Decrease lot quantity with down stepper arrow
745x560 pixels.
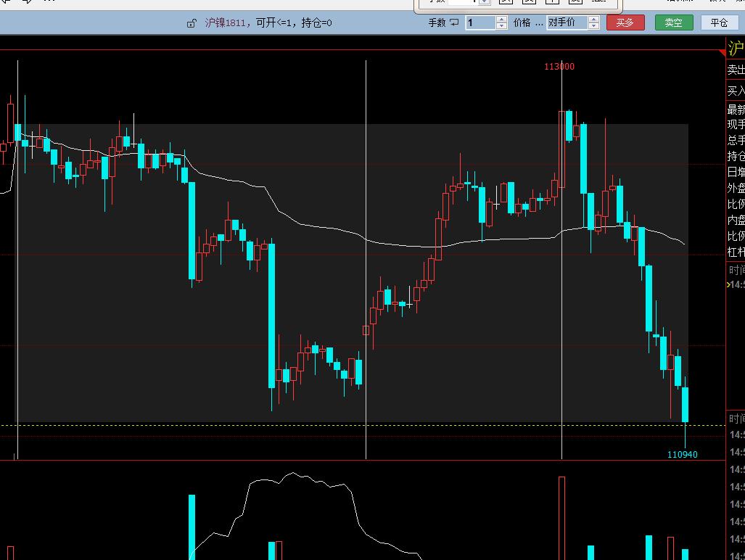pos(502,25)
